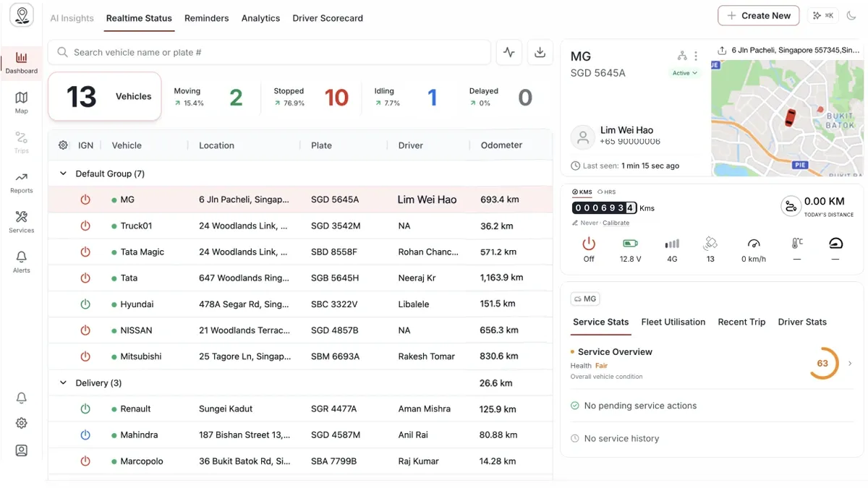
Task: Open the three-dot menu for MG
Action: [x=696, y=56]
